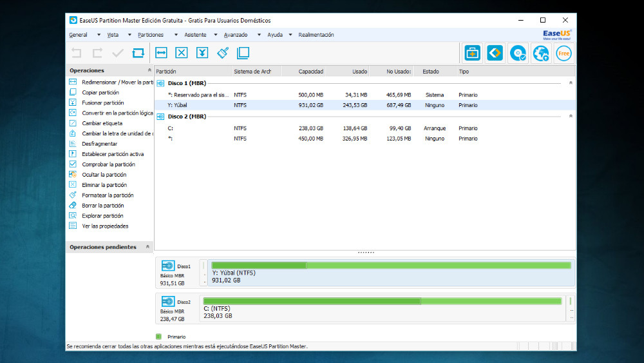Open the Ayuda menu
Viewport: 644px width, 363px height.
(x=275, y=35)
